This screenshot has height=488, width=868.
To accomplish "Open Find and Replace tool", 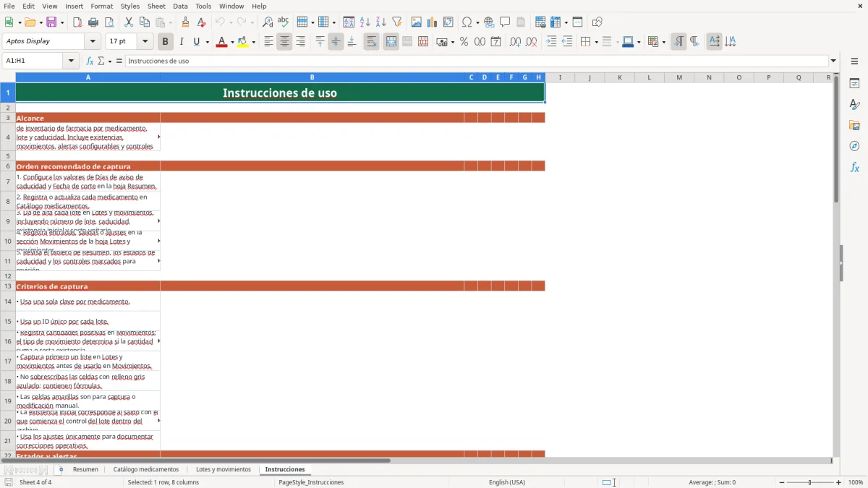I will tap(268, 22).
